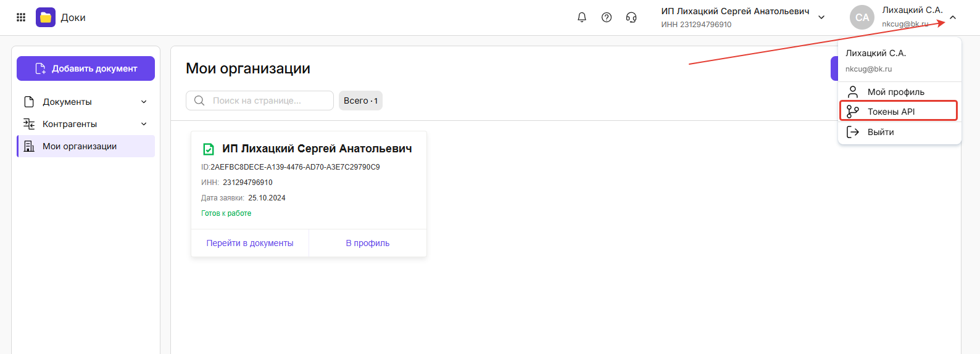Click the Доки folder logo icon
This screenshot has height=354, width=980.
tap(46, 17)
